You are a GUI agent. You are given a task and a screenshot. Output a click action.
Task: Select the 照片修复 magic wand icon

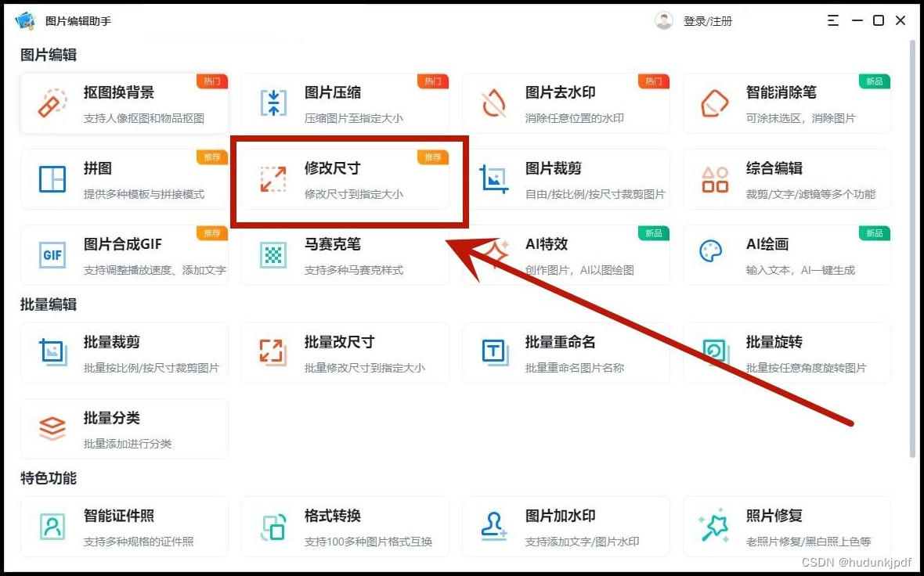tap(715, 527)
